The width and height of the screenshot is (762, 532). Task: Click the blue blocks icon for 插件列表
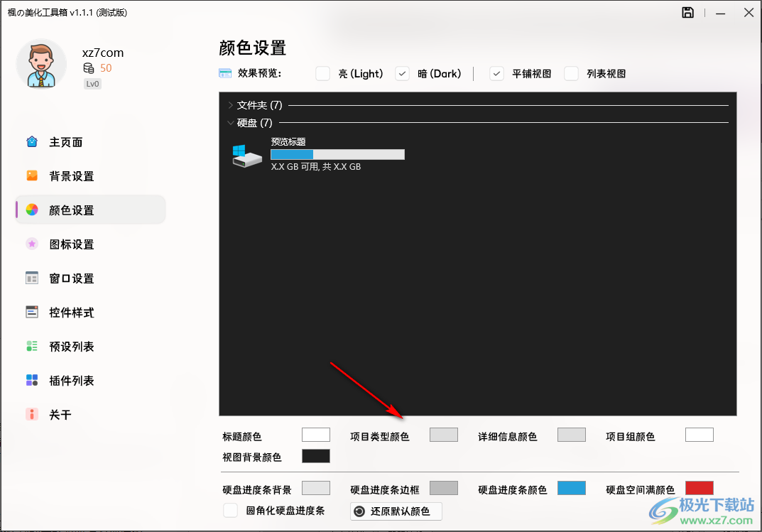click(x=32, y=380)
